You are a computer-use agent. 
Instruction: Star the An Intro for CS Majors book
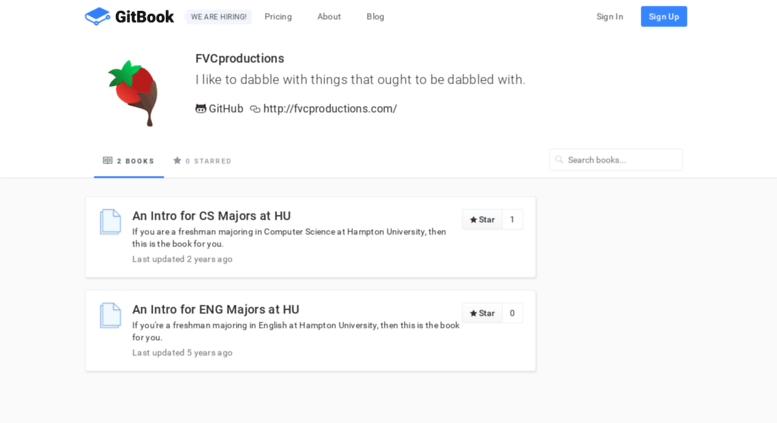coord(482,219)
